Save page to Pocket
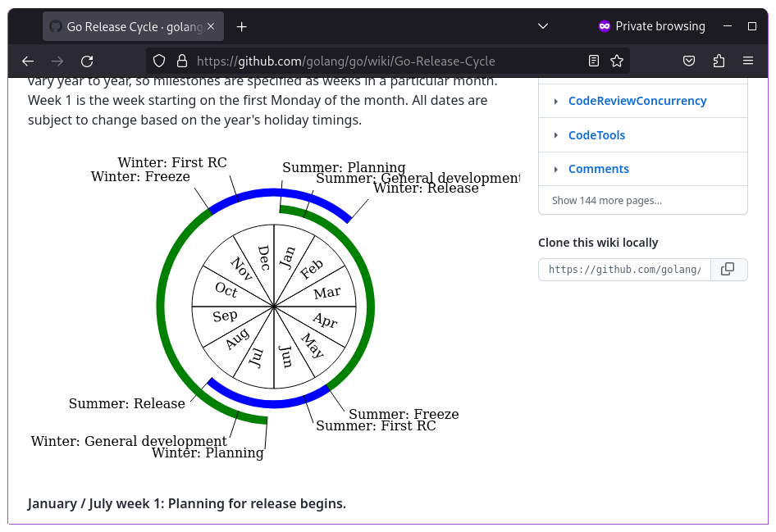776x532 pixels. (689, 61)
